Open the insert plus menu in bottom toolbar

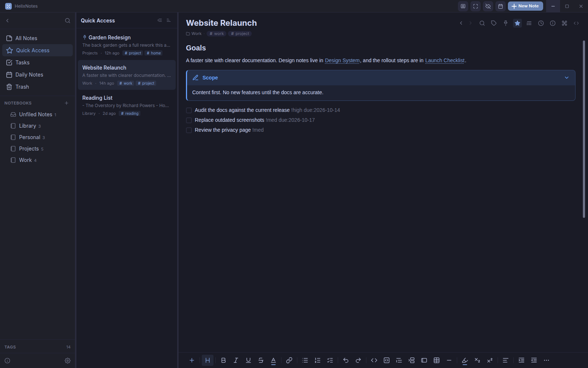[192, 360]
